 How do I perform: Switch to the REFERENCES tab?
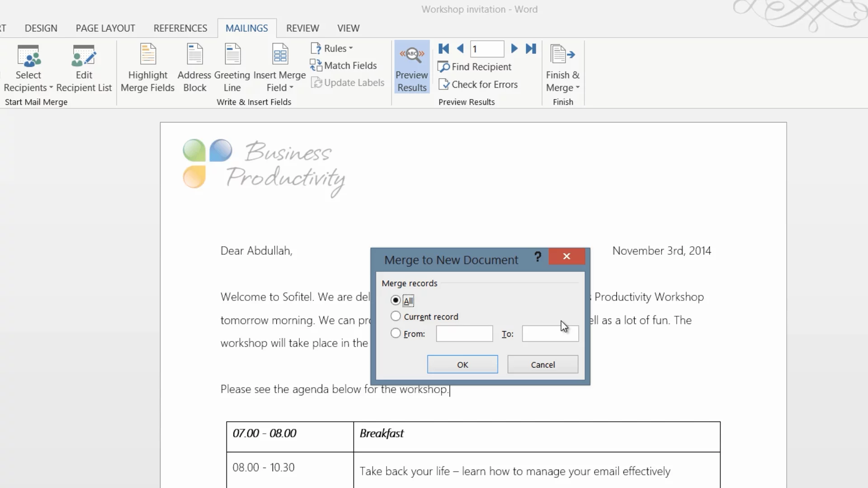[x=180, y=28]
